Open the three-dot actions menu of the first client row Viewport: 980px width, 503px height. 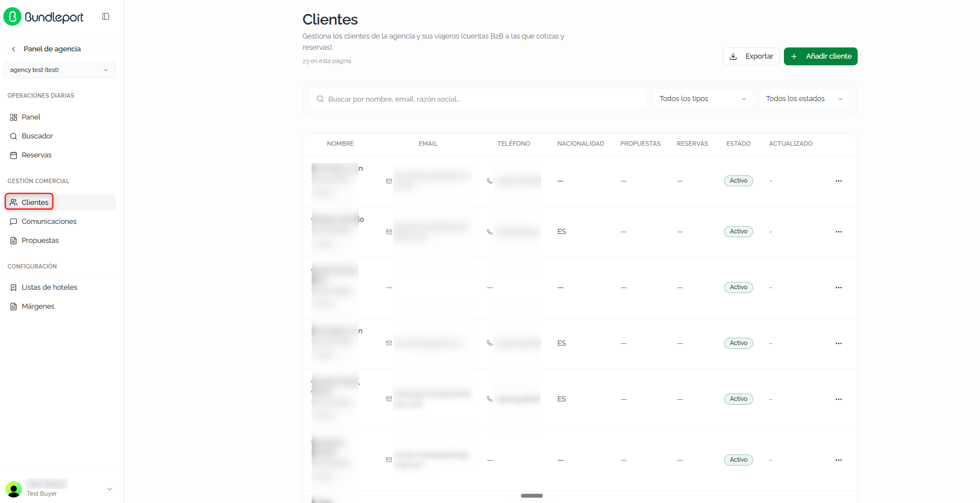pos(838,181)
